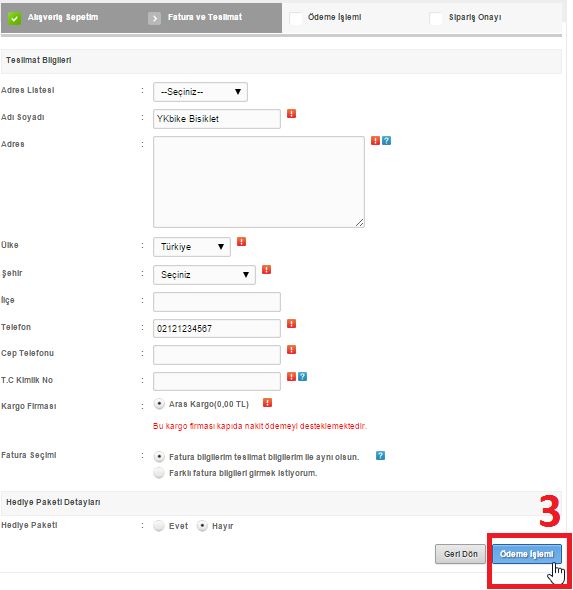Screen dimensions: 573x590
Task: Click the red warning icon beside the Şehir dropdown
Action: [x=266, y=270]
